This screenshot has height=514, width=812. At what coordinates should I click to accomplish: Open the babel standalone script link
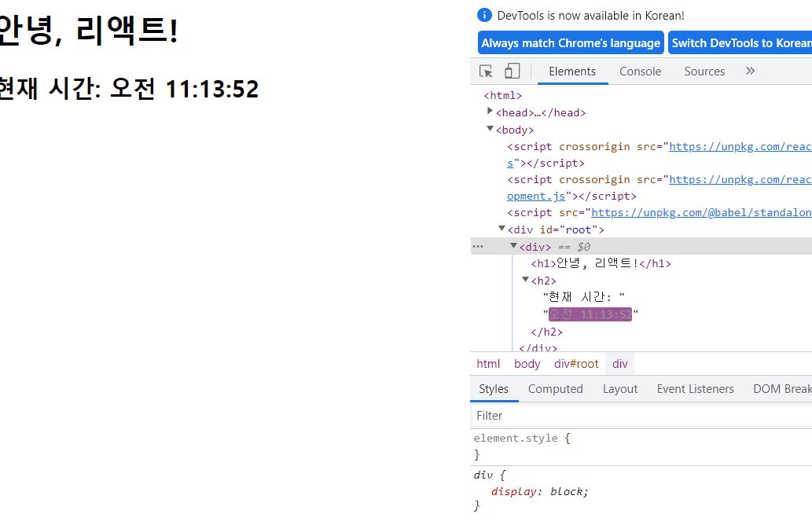(x=701, y=213)
